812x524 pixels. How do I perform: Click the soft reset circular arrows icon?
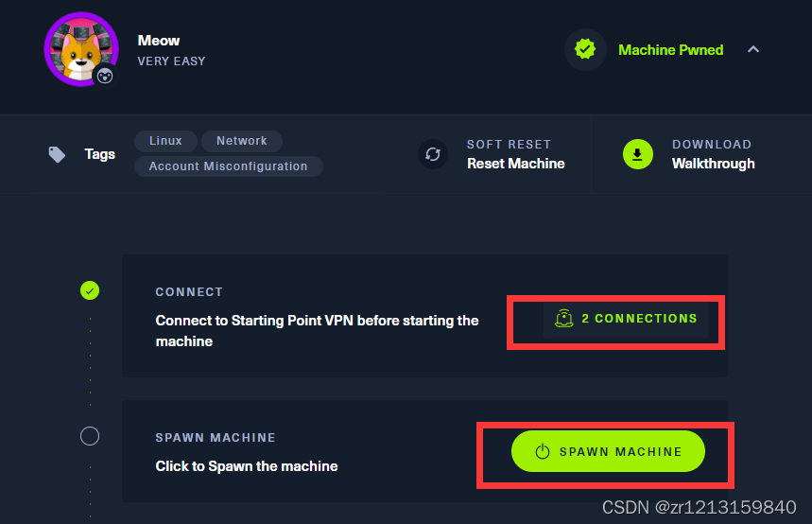tap(433, 154)
